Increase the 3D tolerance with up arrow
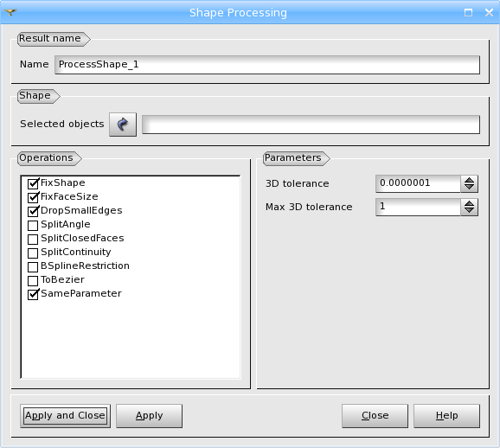 point(469,180)
